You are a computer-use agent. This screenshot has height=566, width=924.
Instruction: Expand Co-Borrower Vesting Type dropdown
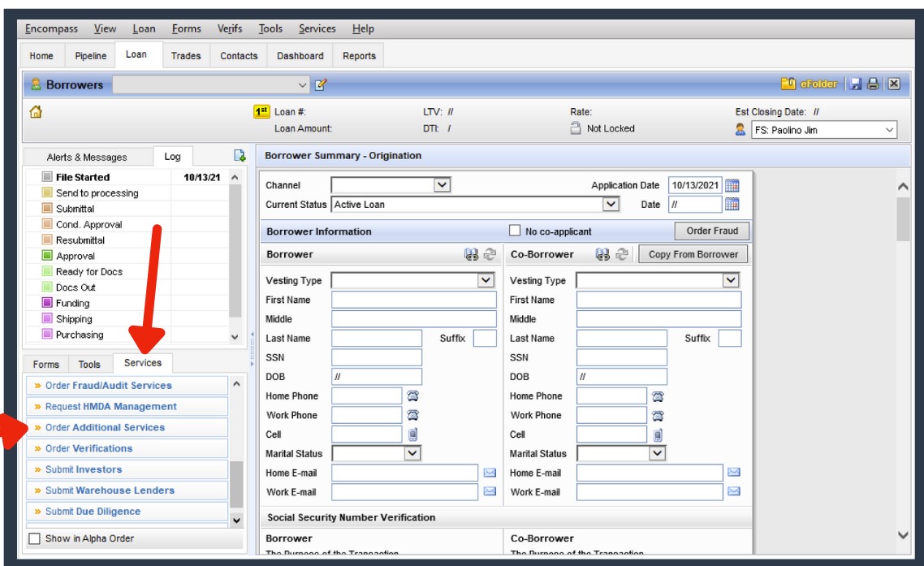click(732, 280)
